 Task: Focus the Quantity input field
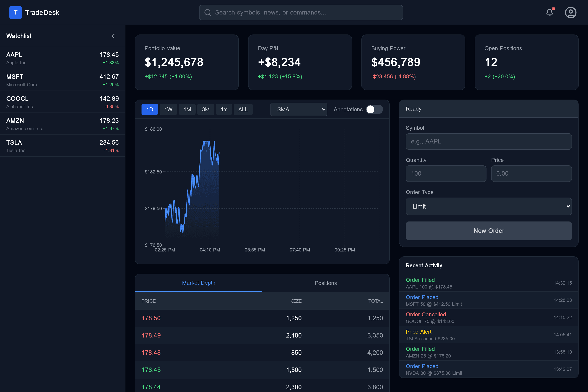446,173
